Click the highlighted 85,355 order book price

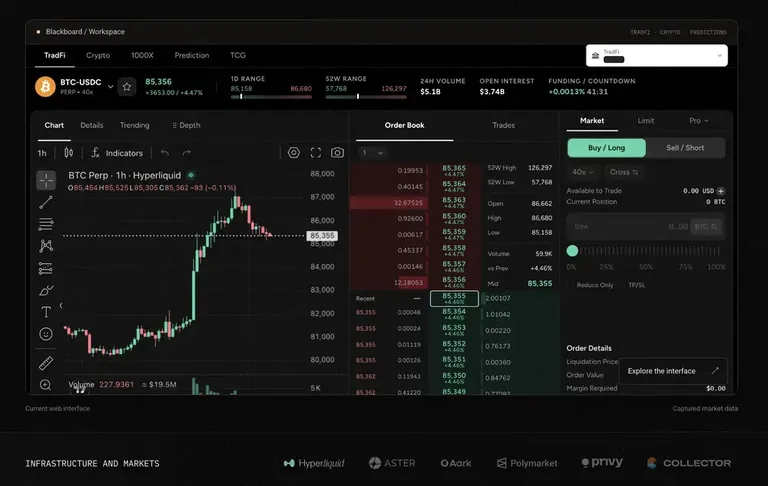click(x=454, y=298)
